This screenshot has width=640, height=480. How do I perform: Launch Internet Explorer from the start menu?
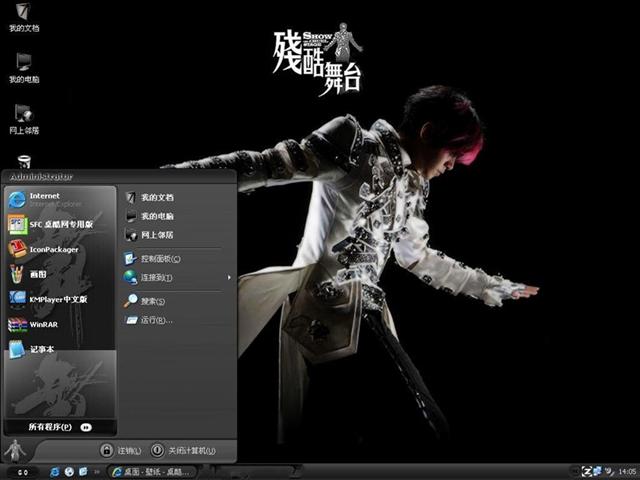pos(60,200)
